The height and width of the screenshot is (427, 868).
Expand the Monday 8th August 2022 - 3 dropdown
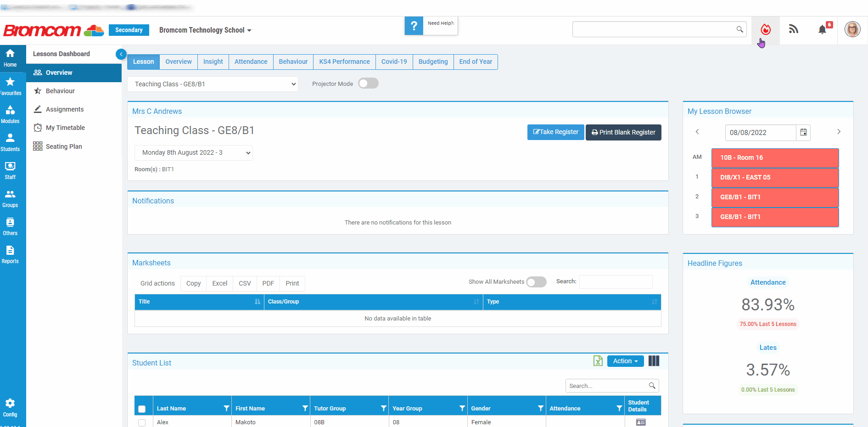(x=193, y=153)
